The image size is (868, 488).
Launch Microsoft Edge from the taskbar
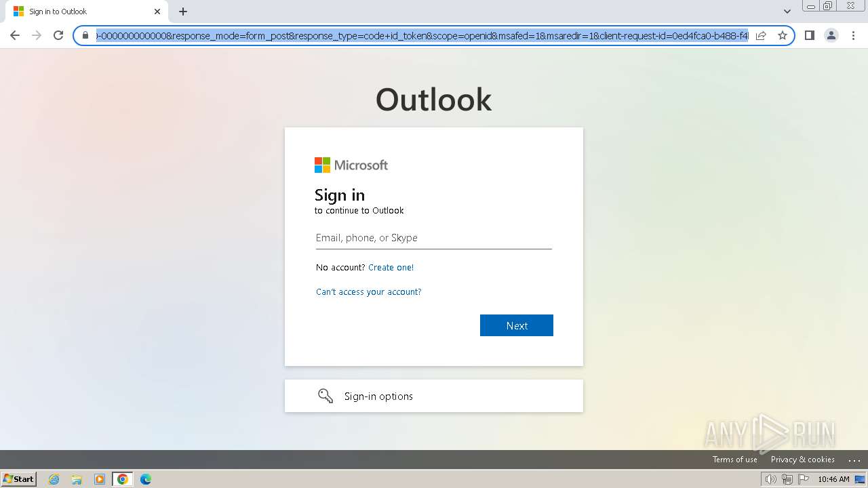pos(145,479)
